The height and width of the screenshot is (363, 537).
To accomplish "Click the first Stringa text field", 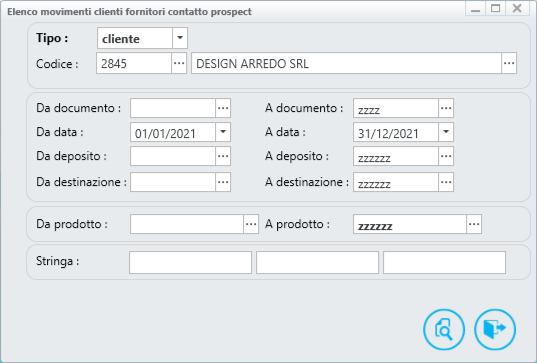I will (x=190, y=263).
